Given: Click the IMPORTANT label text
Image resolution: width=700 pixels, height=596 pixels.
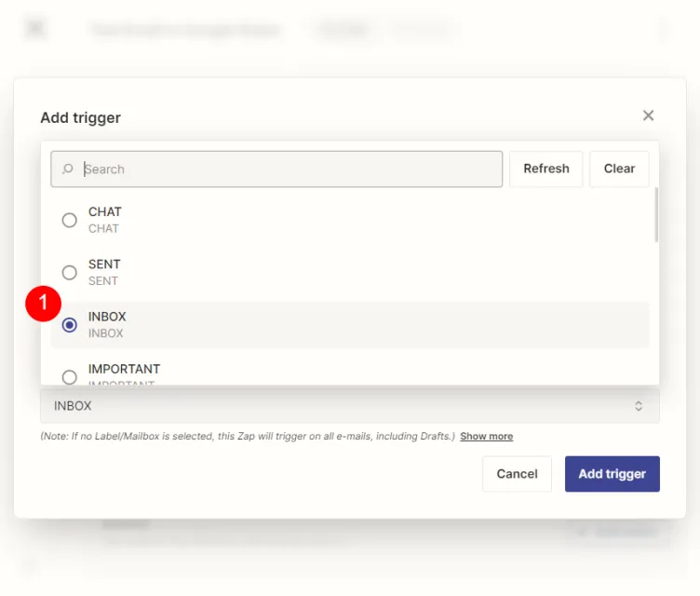Looking at the screenshot, I should tap(124, 369).
